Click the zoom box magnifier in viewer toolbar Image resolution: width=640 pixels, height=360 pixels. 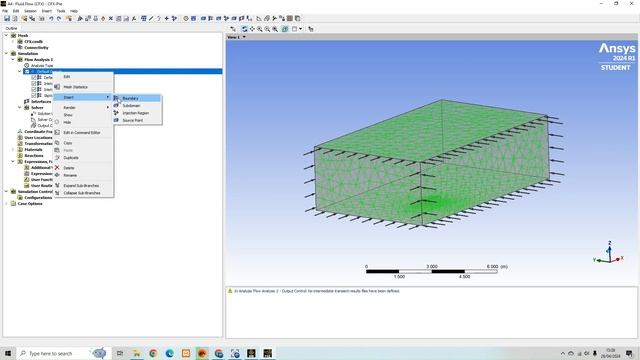(267, 29)
